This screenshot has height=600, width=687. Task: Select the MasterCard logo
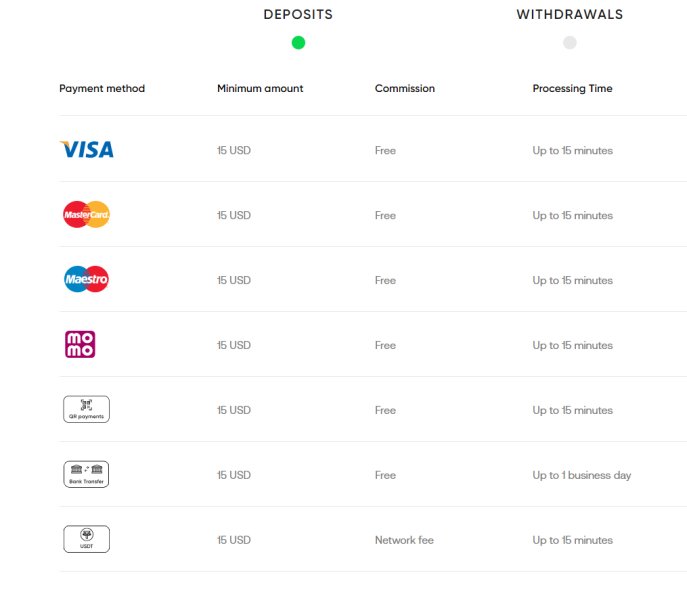tap(86, 214)
